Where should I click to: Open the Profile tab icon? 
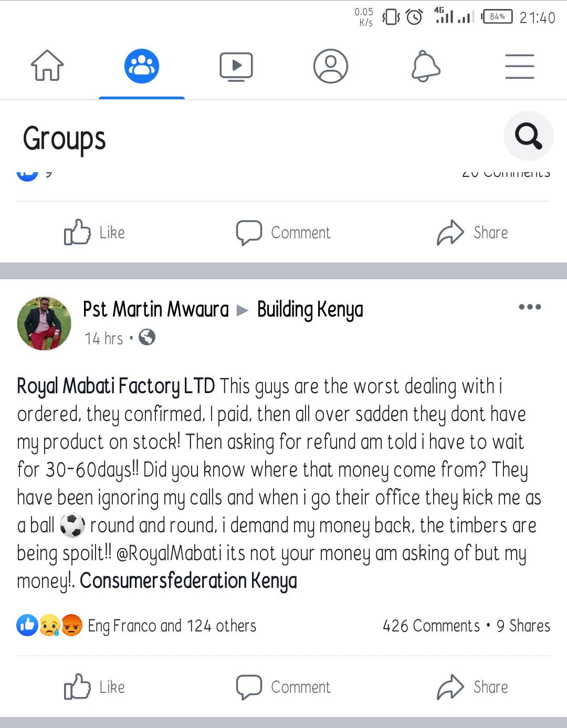click(331, 67)
